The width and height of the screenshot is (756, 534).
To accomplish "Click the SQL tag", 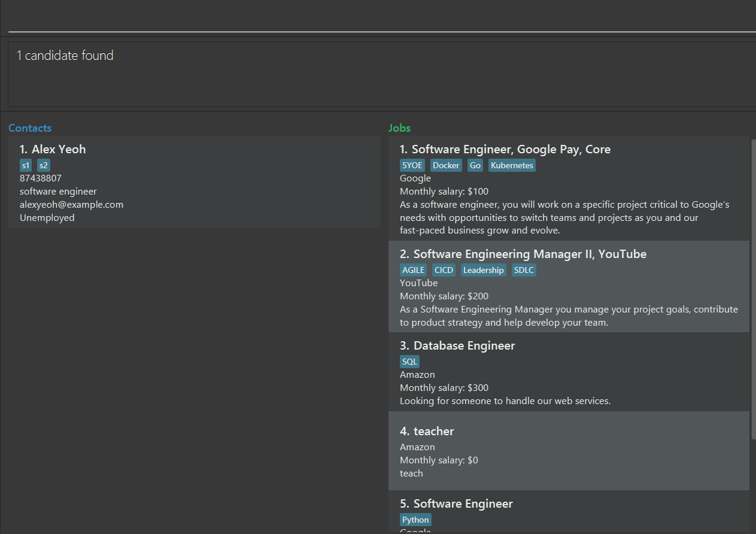I will 409,362.
